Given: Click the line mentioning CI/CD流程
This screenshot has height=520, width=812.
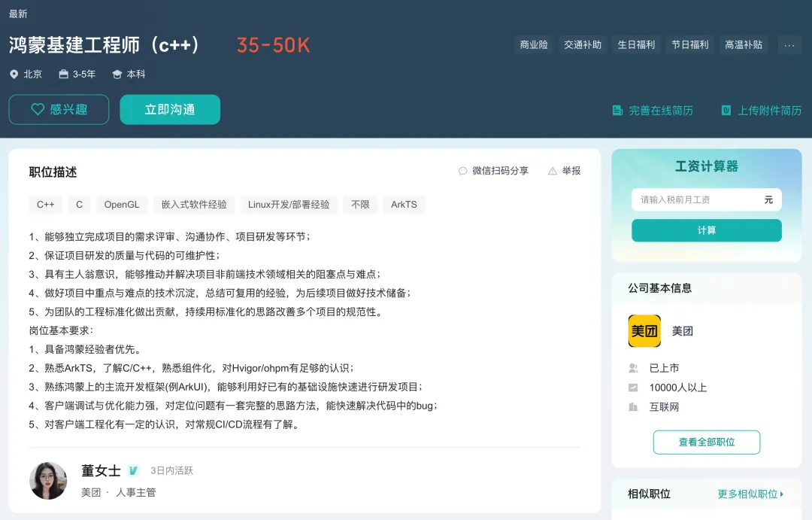Looking at the screenshot, I should tap(165, 424).
